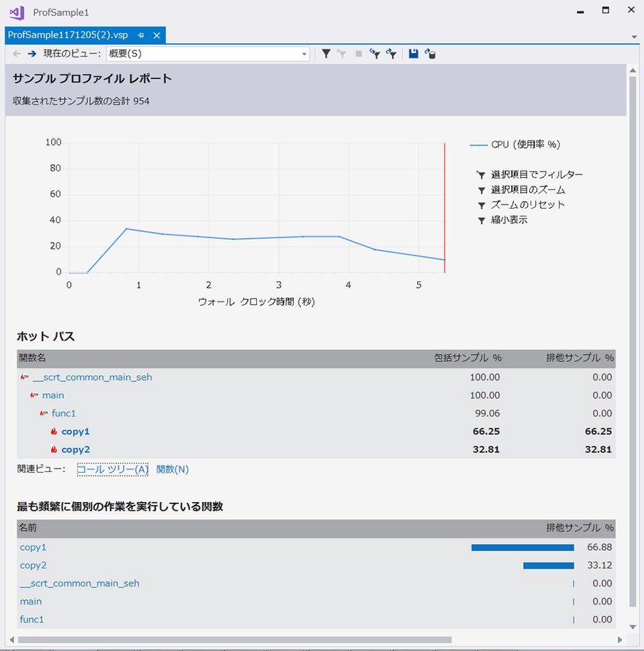Click the save floppy disk icon
This screenshot has width=644, height=651.
point(413,54)
